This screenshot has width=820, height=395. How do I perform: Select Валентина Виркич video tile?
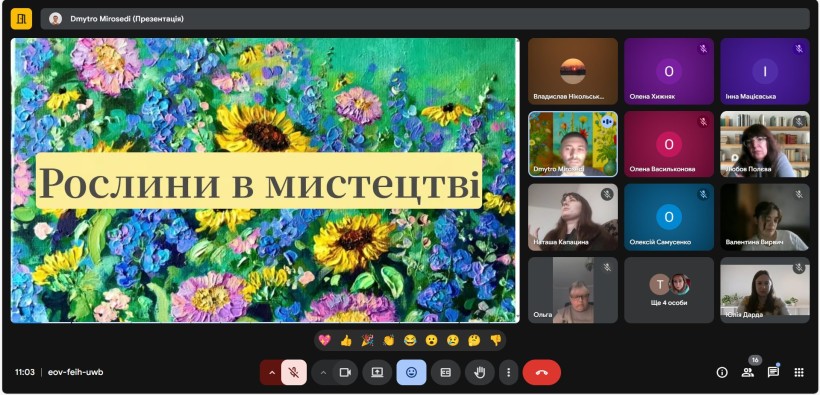765,217
